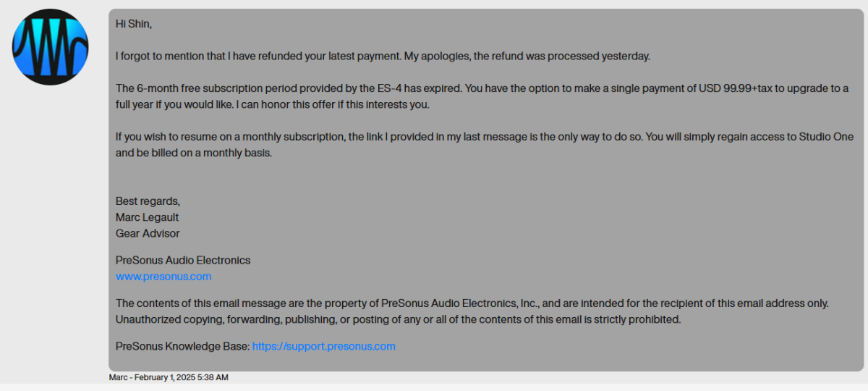The height and width of the screenshot is (391, 868).
Task: Open the www.presonus.com link
Action: click(x=163, y=276)
